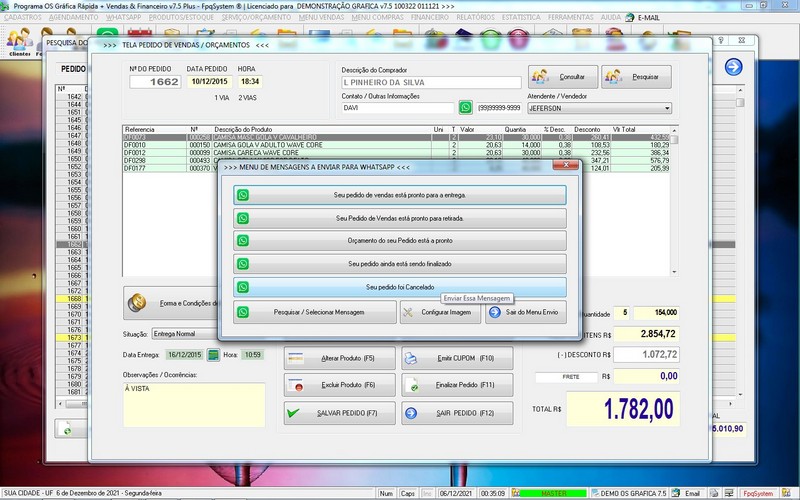
Task: Select order 1673 in the Pesquisa list
Action: point(72,337)
